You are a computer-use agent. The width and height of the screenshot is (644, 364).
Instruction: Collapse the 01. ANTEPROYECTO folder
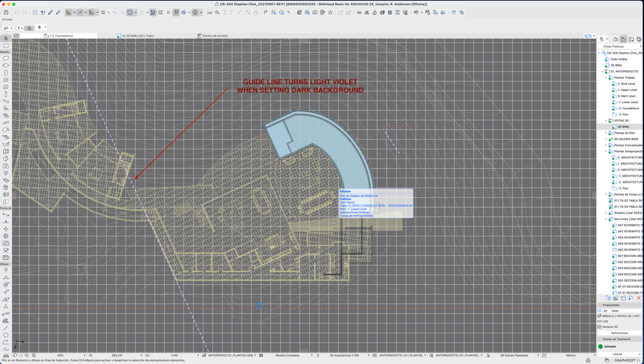603,72
